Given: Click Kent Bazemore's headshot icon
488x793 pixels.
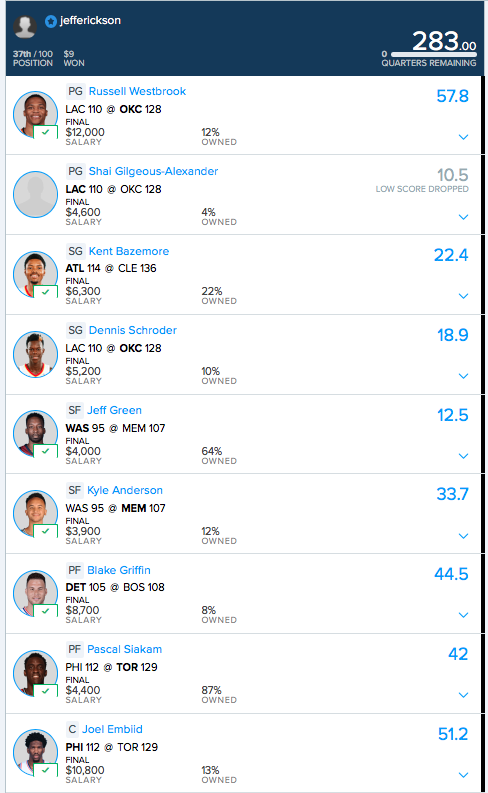Looking at the screenshot, I should pos(35,274).
